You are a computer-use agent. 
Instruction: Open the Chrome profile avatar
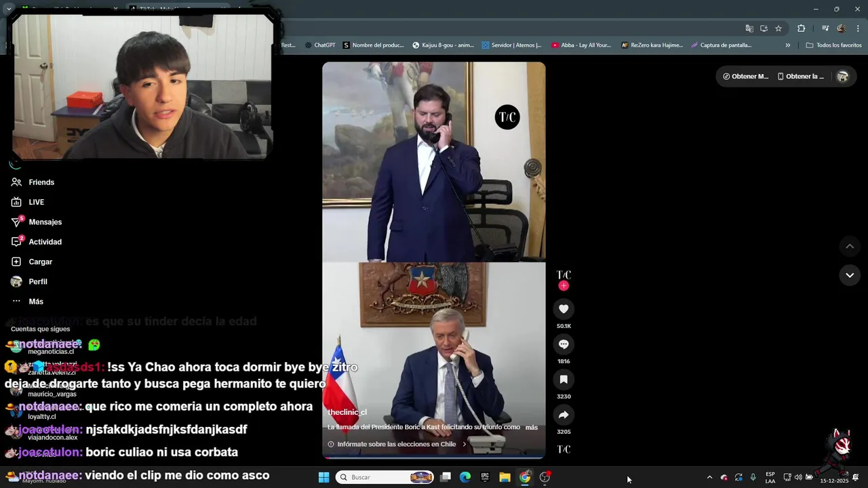842,28
